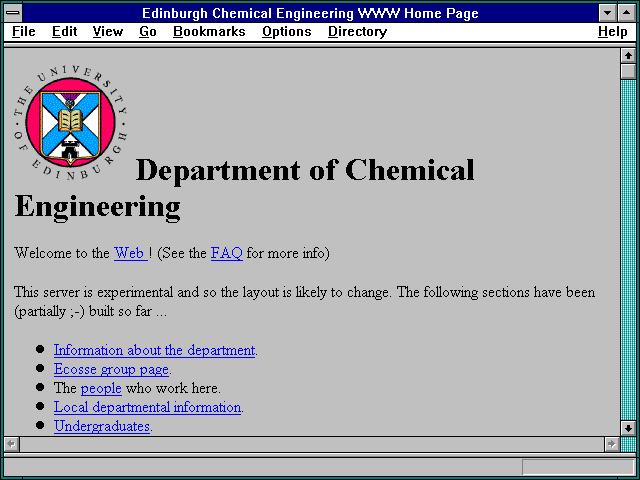The height and width of the screenshot is (480, 640).
Task: Click the horizontal scrollbar left arrow
Action: tap(11, 444)
